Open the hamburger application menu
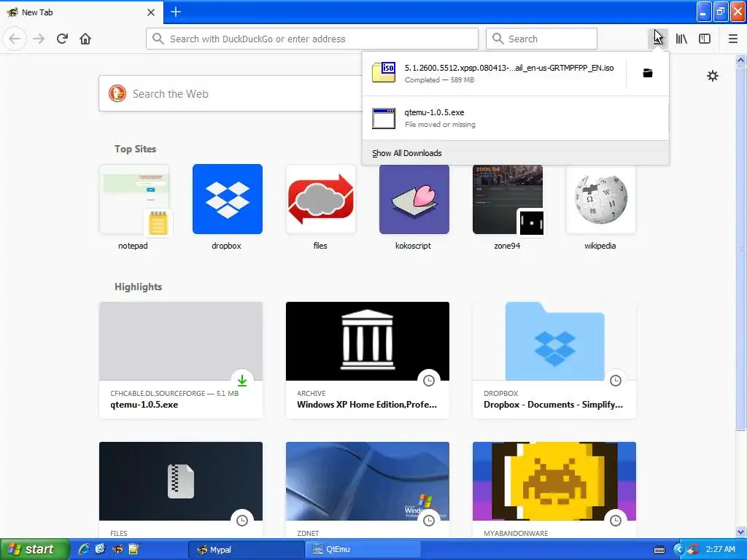747x560 pixels. point(733,39)
